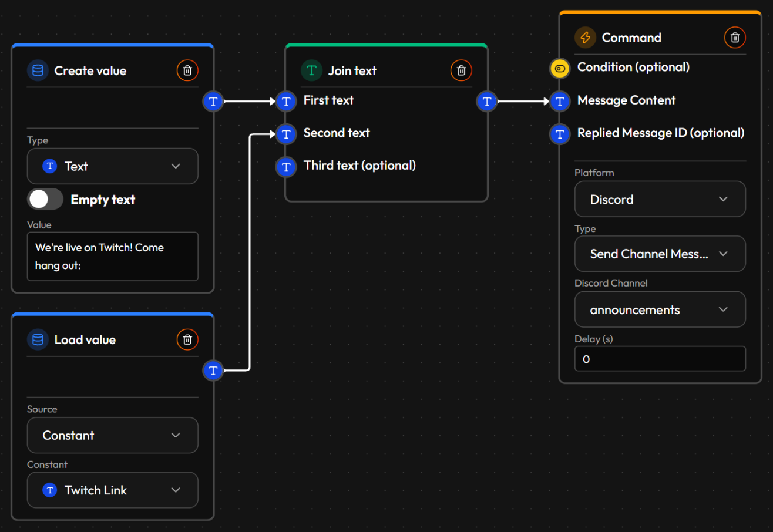Click the Create value database icon
This screenshot has height=532, width=773.
[38, 71]
